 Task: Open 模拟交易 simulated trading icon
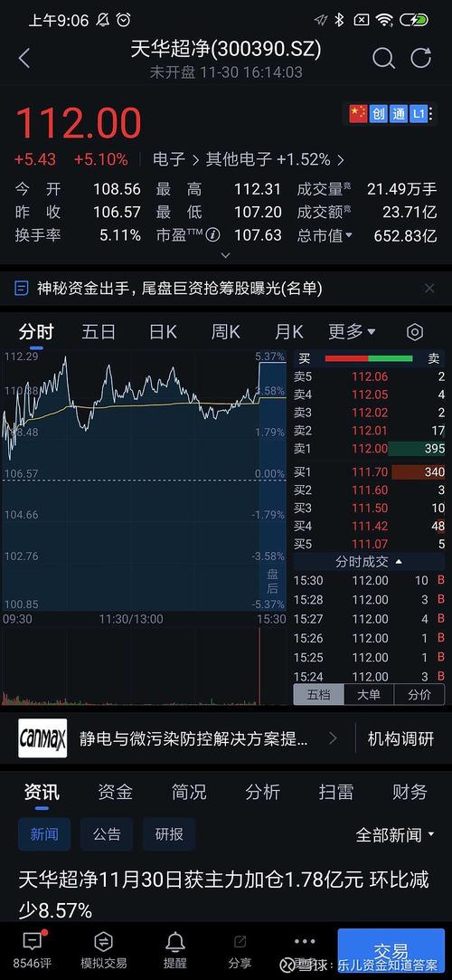pyautogui.click(x=104, y=949)
